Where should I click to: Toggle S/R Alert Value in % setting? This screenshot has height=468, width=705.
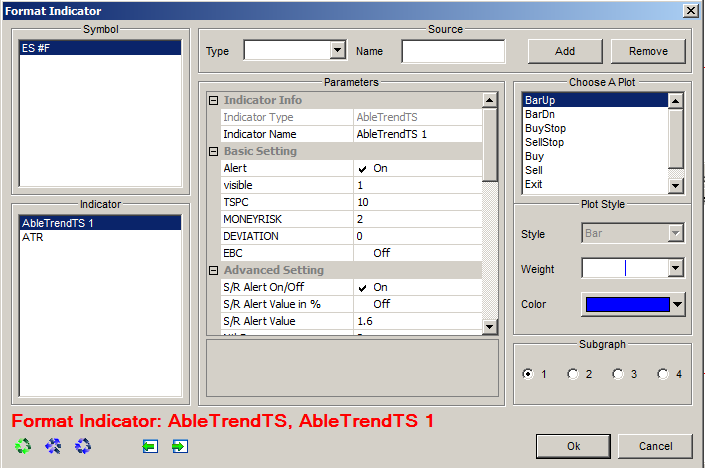pyautogui.click(x=381, y=304)
